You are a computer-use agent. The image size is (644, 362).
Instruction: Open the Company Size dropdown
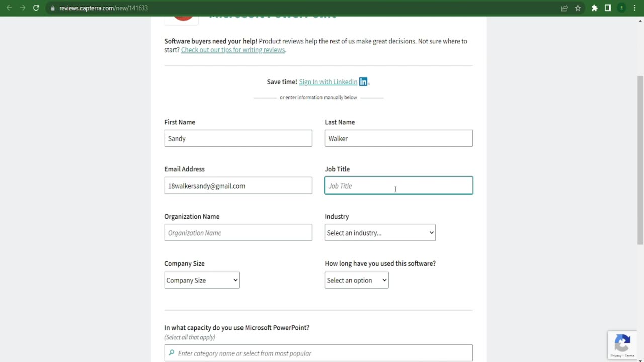202,280
